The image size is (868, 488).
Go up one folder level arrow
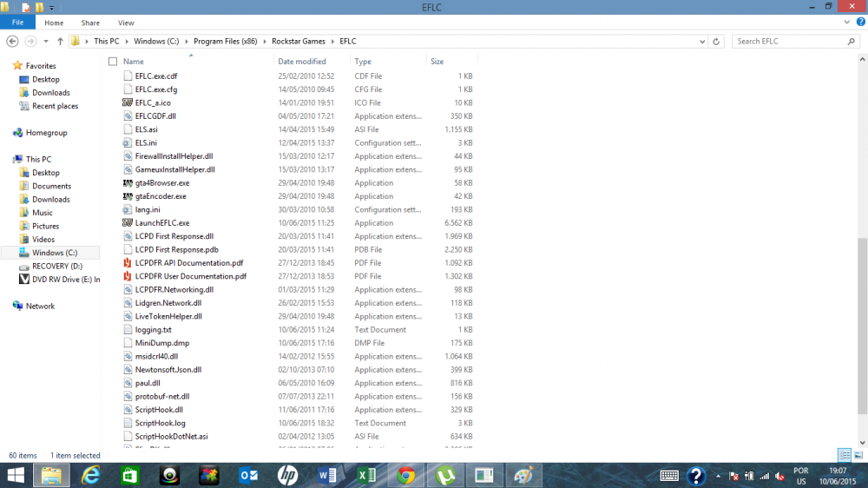pyautogui.click(x=61, y=42)
